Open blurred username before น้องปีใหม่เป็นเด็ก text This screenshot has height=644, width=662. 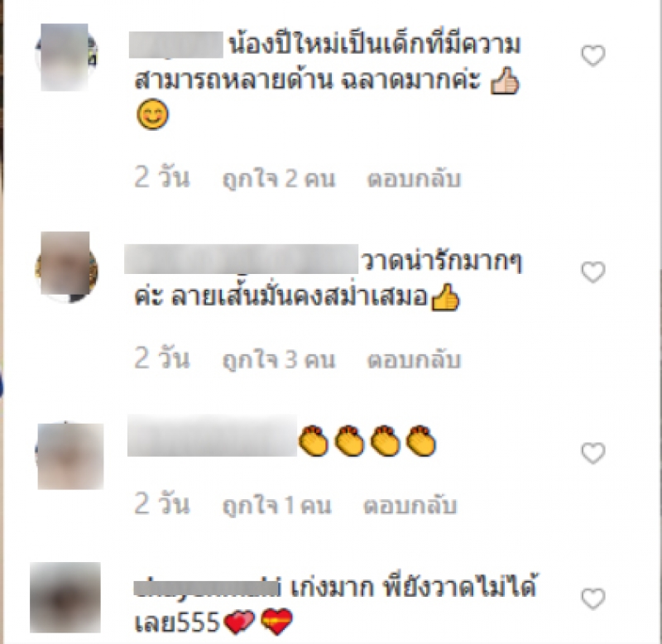click(x=176, y=45)
